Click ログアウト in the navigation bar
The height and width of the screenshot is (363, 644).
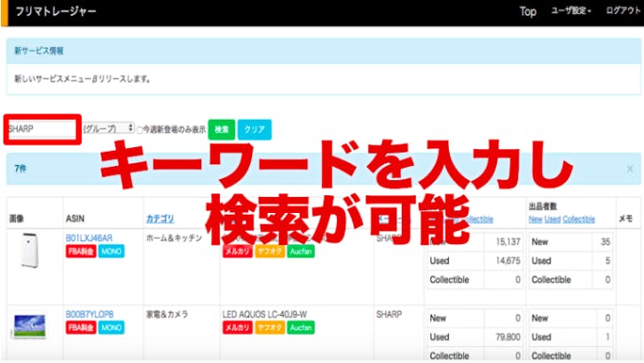[x=621, y=12]
